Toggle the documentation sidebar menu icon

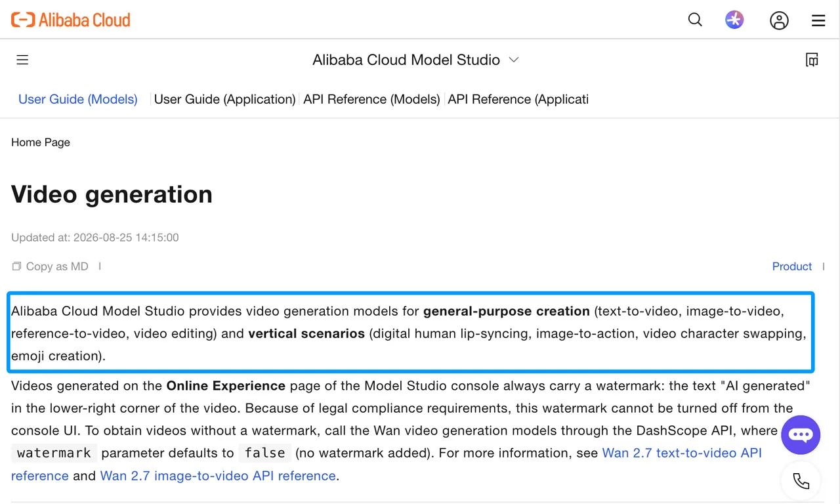[x=22, y=60]
